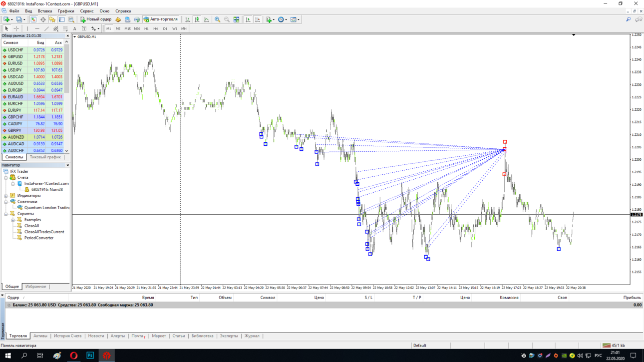Viewport: 644px width, 362px height.
Task: Switch chart to bar chart
Action: pyautogui.click(x=188, y=19)
